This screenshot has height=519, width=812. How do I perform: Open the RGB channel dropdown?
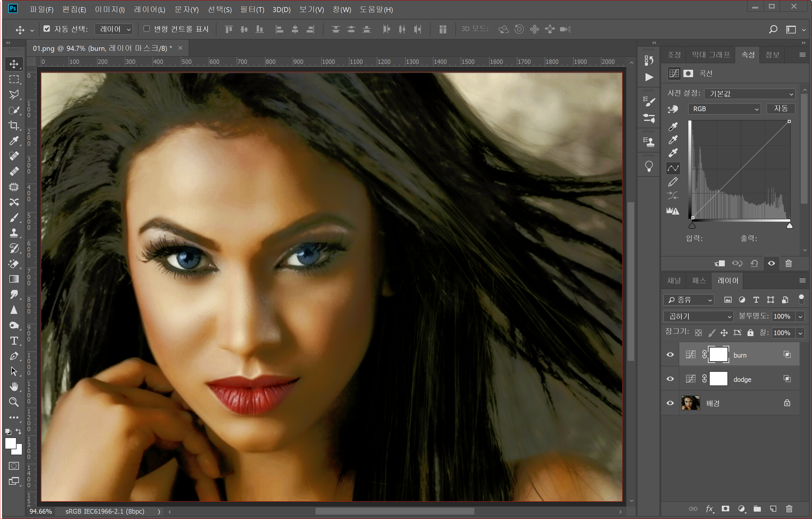[724, 109]
